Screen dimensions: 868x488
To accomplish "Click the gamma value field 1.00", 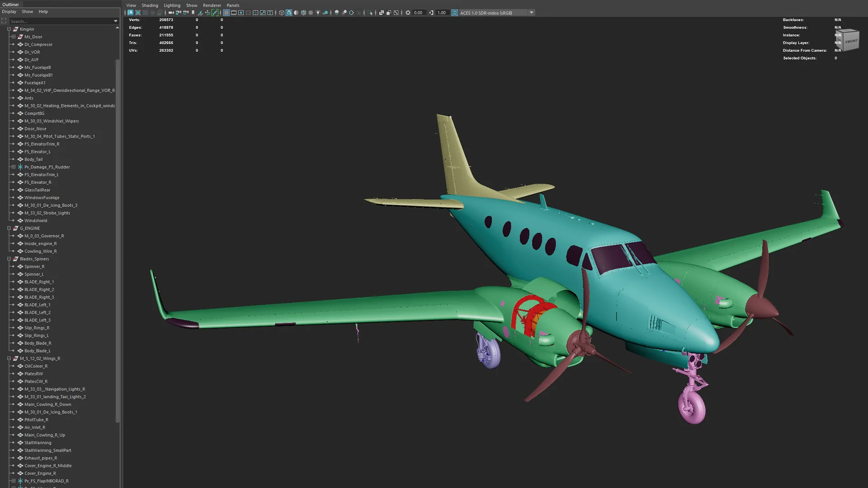I will pyautogui.click(x=442, y=13).
